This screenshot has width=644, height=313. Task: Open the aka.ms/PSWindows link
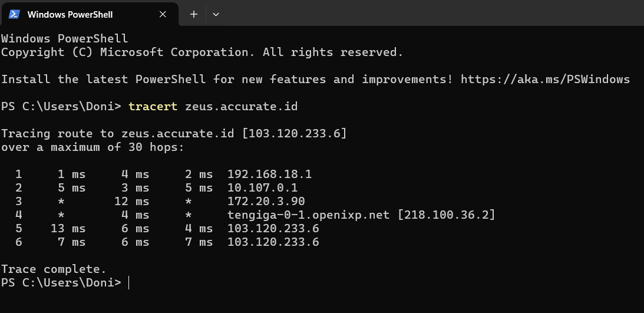(545, 79)
